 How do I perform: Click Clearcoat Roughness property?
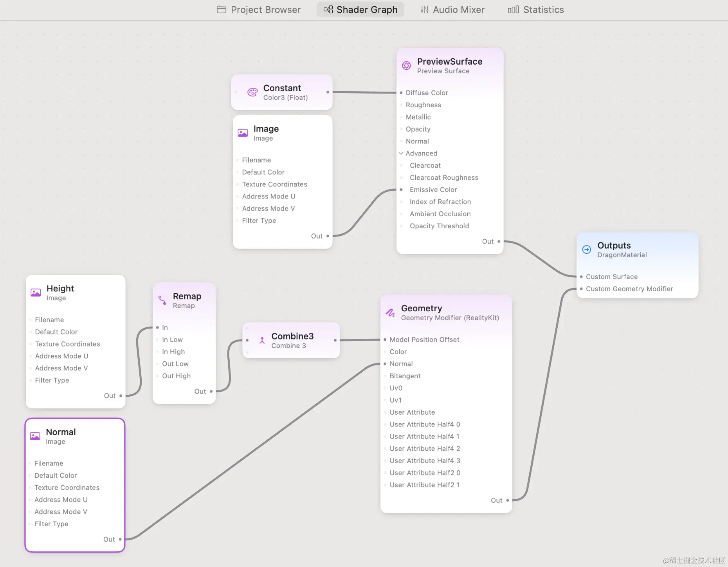(444, 177)
